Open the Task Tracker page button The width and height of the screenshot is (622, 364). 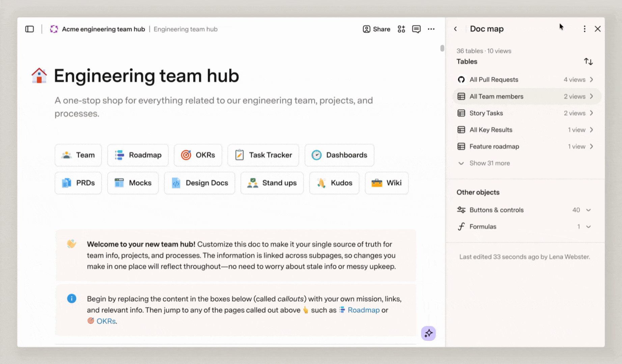click(263, 155)
